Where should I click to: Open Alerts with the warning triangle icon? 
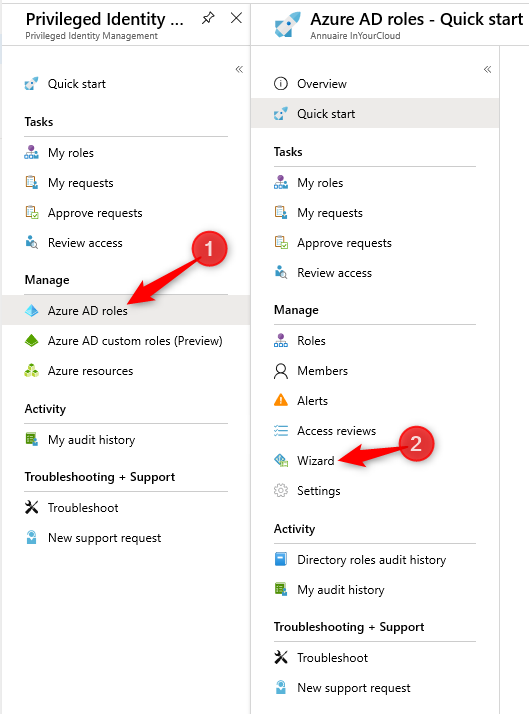[281, 400]
